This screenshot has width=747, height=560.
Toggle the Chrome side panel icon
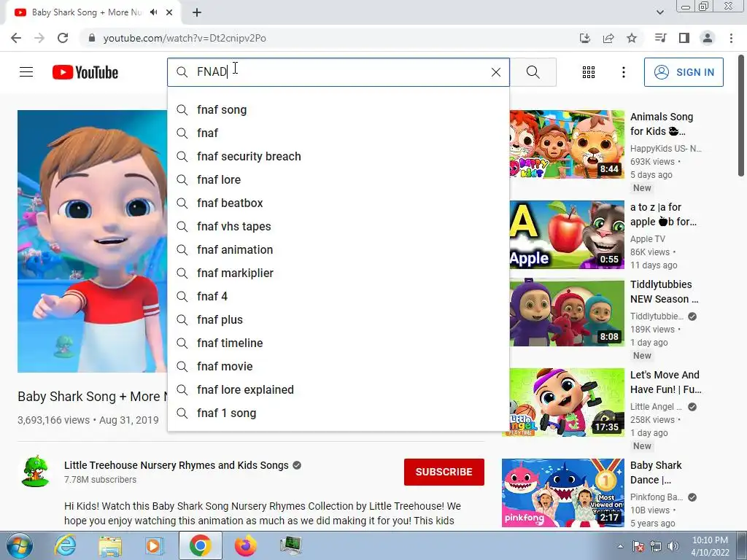pos(684,38)
